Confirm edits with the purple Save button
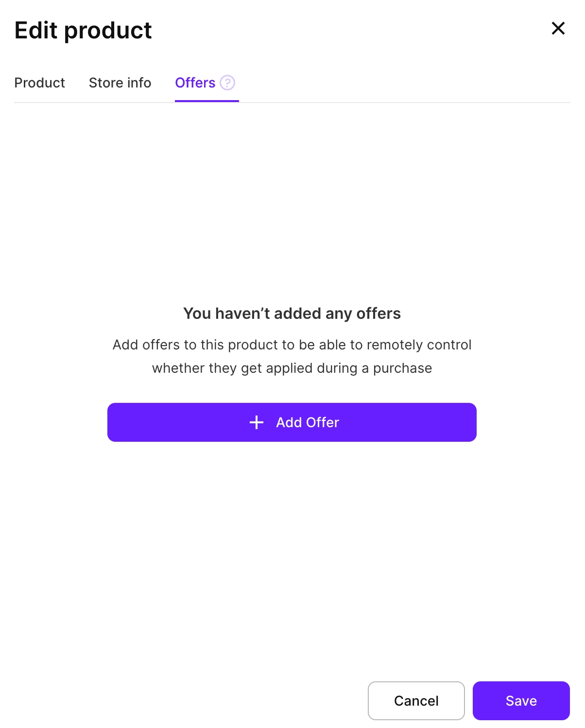The image size is (585, 728). point(521,700)
